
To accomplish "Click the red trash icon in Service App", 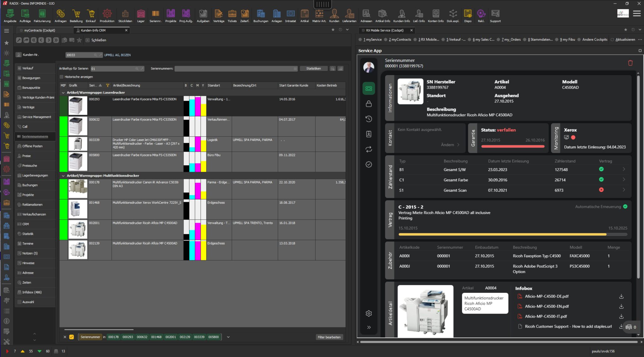I will pos(630,63).
